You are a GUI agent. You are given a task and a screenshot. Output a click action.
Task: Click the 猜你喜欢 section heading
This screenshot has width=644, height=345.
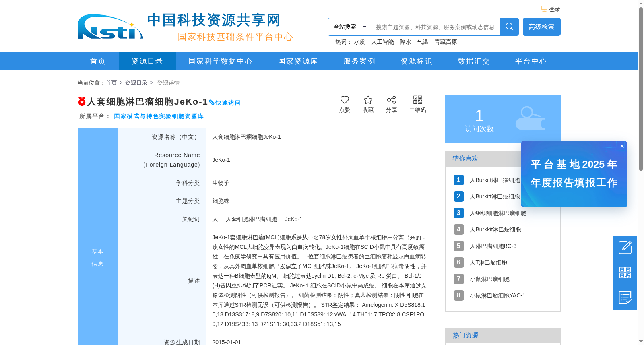[465, 159]
